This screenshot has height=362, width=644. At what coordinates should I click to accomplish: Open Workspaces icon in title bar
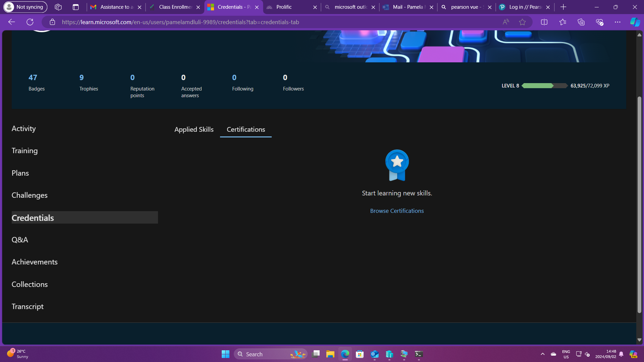[58, 7]
